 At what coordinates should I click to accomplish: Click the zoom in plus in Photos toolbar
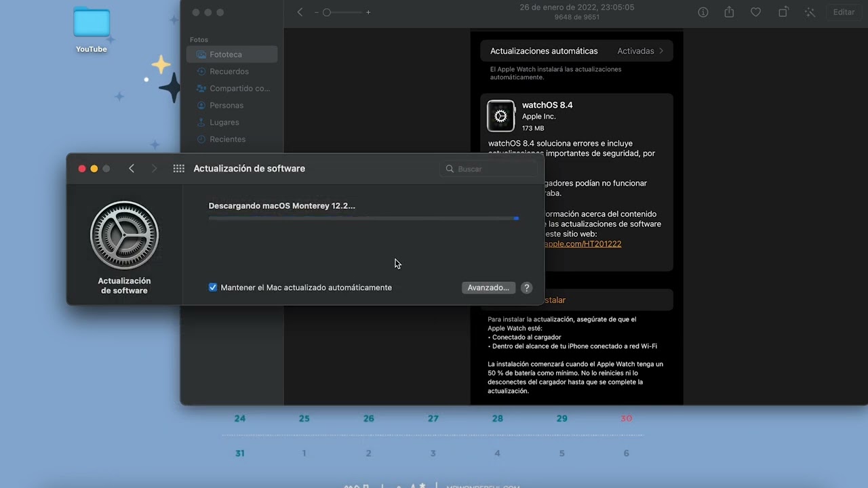(368, 12)
